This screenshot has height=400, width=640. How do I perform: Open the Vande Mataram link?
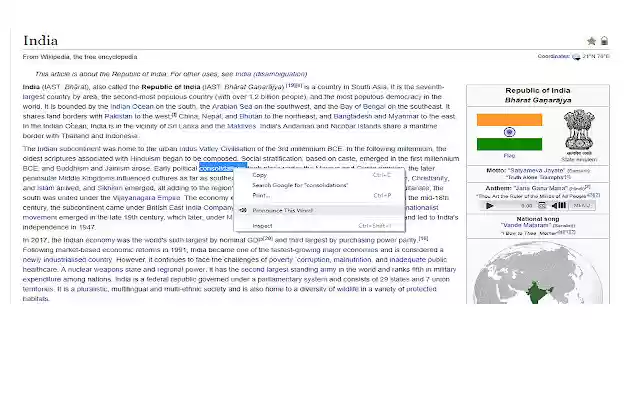coord(527,225)
